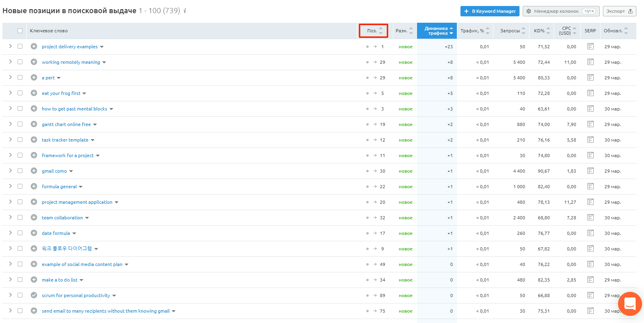Open dropdown arrow next to 'task tracker template'

click(x=93, y=140)
